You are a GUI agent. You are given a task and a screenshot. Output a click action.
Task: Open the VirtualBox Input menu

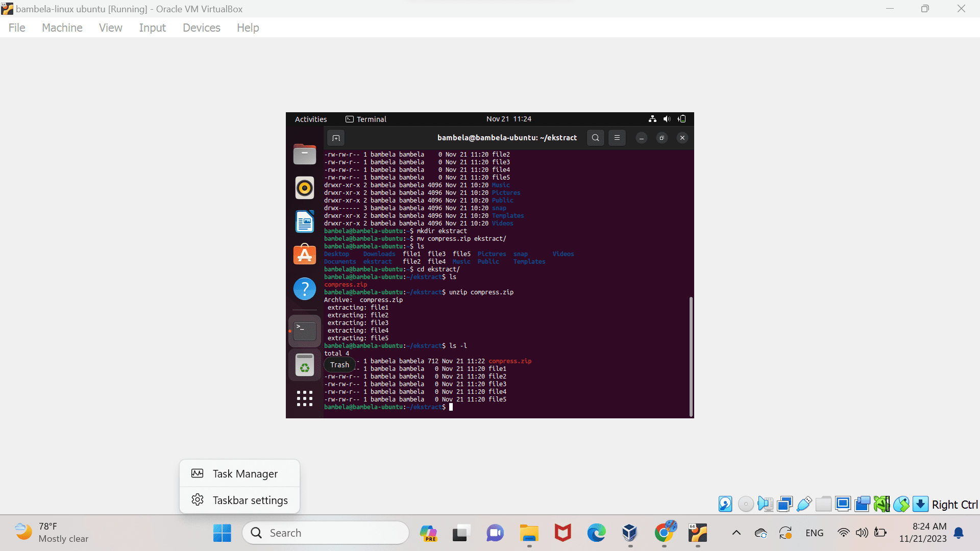pyautogui.click(x=153, y=28)
